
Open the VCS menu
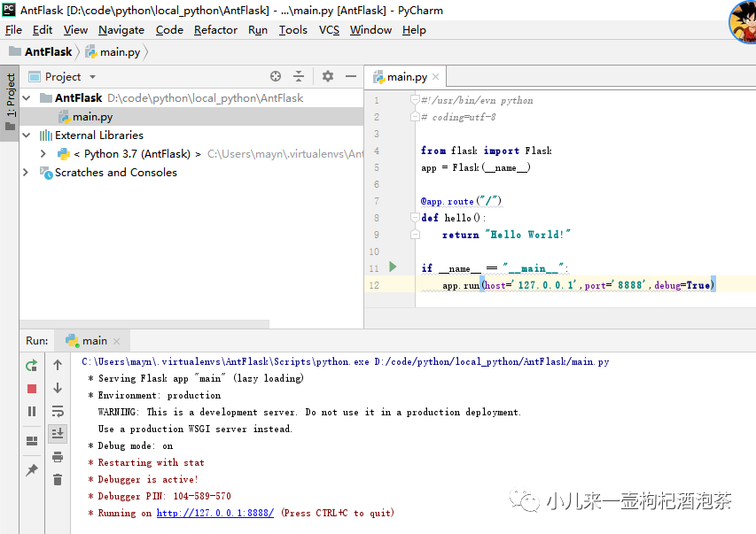coord(329,30)
